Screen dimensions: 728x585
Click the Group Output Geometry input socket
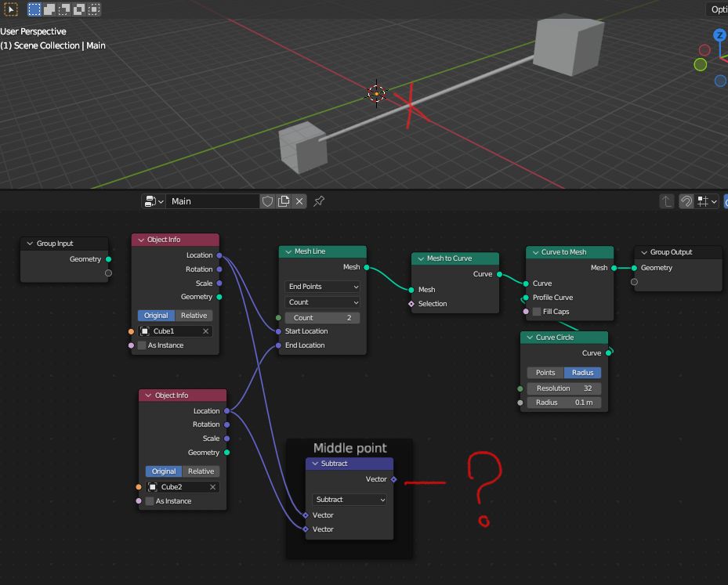coord(634,268)
